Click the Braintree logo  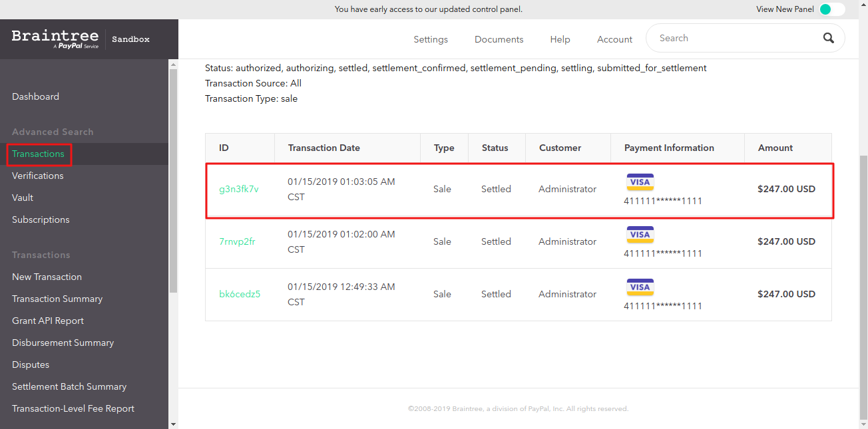pos(53,37)
